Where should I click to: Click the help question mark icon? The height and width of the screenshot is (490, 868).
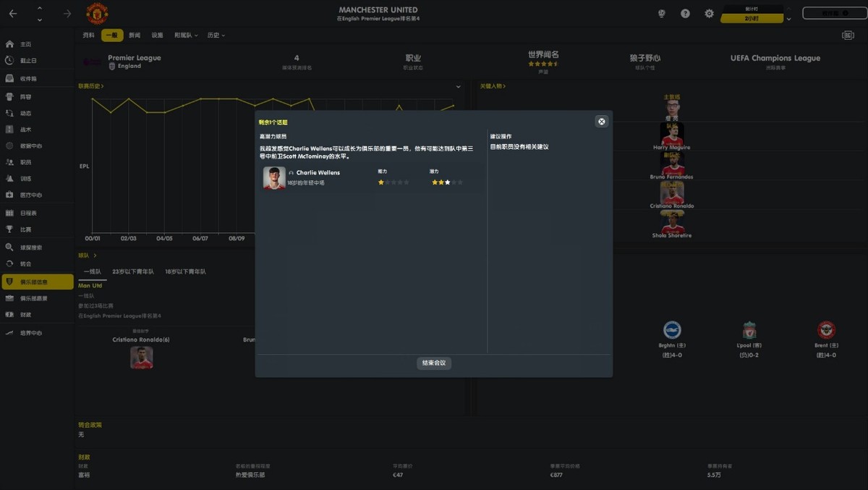coord(685,13)
